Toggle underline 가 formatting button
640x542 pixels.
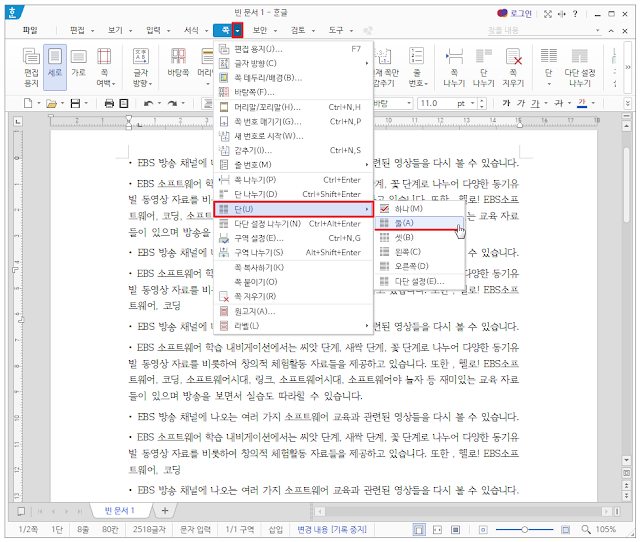535,103
